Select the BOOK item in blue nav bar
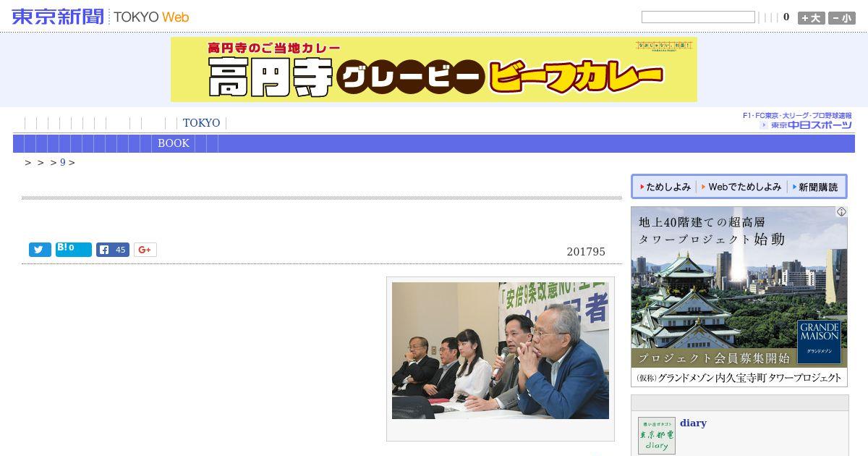 pyautogui.click(x=174, y=143)
